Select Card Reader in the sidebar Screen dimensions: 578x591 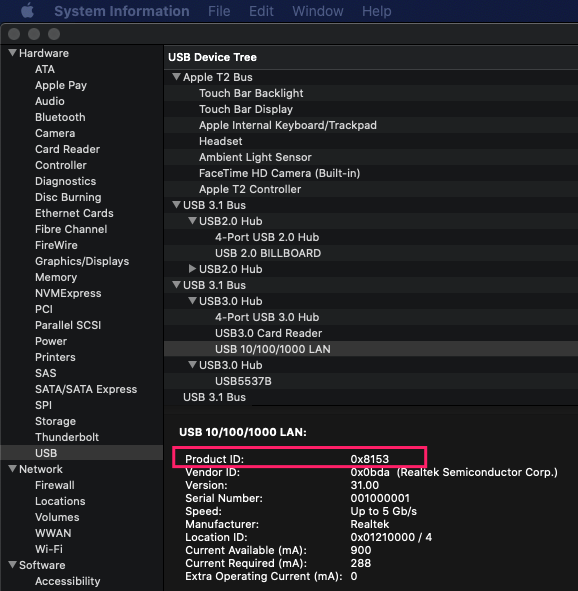67,149
